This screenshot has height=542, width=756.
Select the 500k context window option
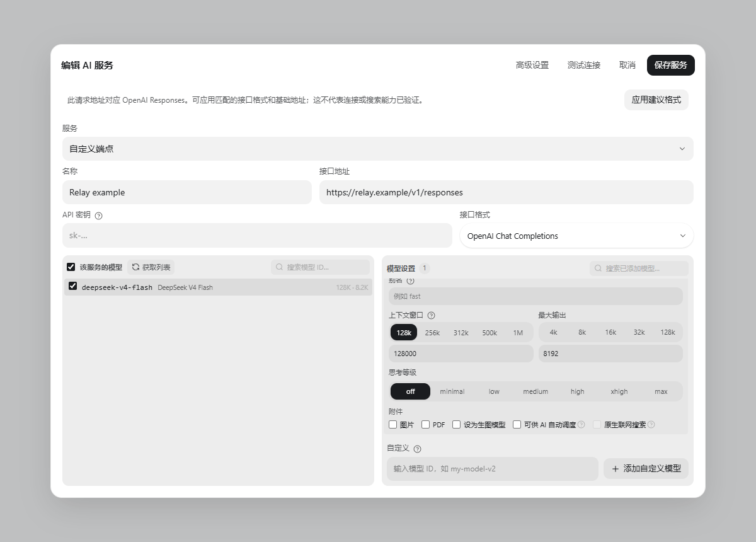pos(490,332)
